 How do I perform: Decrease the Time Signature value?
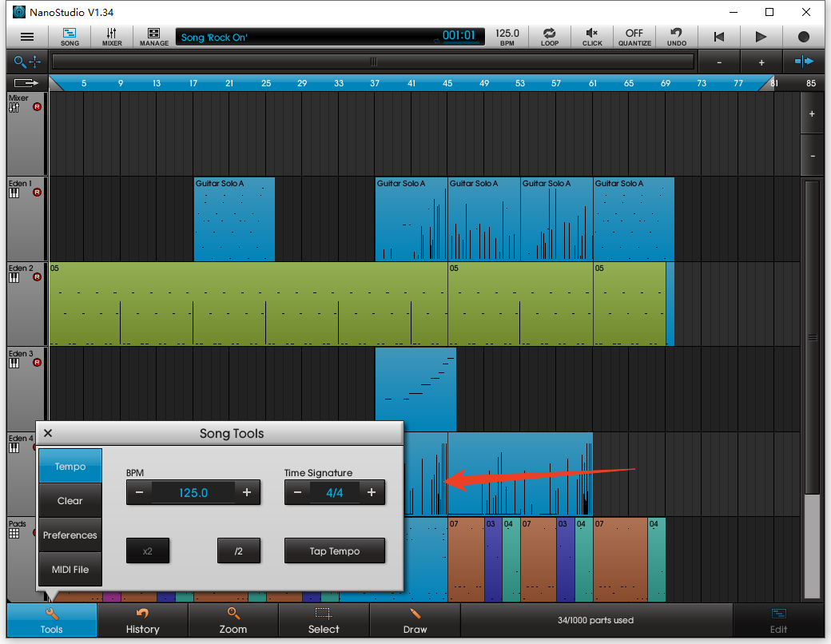[297, 493]
